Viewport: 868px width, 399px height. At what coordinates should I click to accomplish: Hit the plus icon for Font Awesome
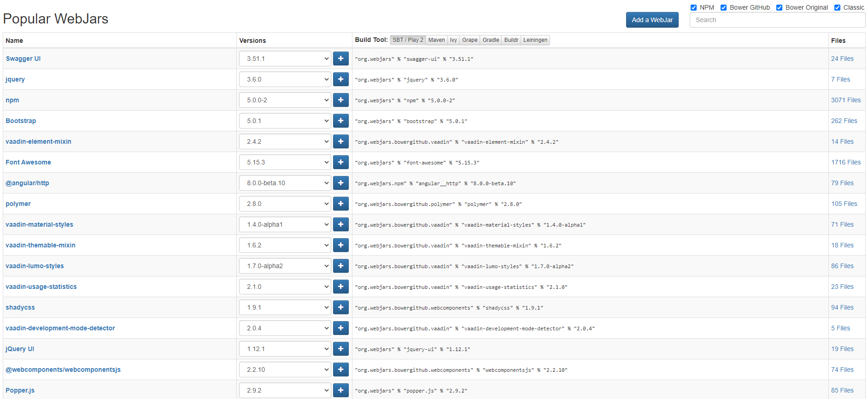pyautogui.click(x=340, y=162)
